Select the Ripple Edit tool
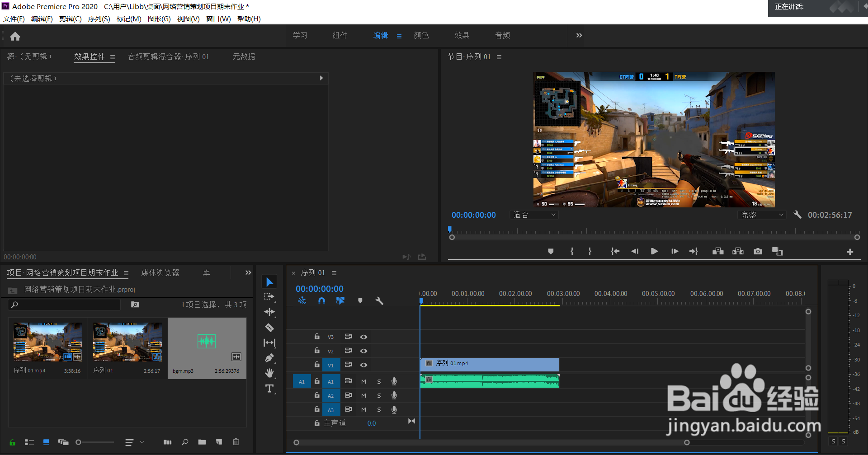The image size is (868, 455). click(269, 312)
